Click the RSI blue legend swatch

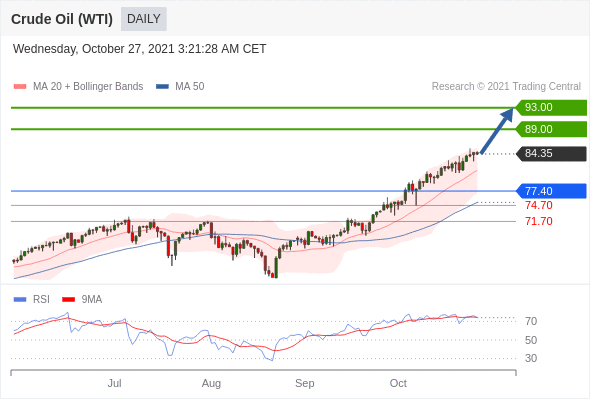tap(20, 300)
